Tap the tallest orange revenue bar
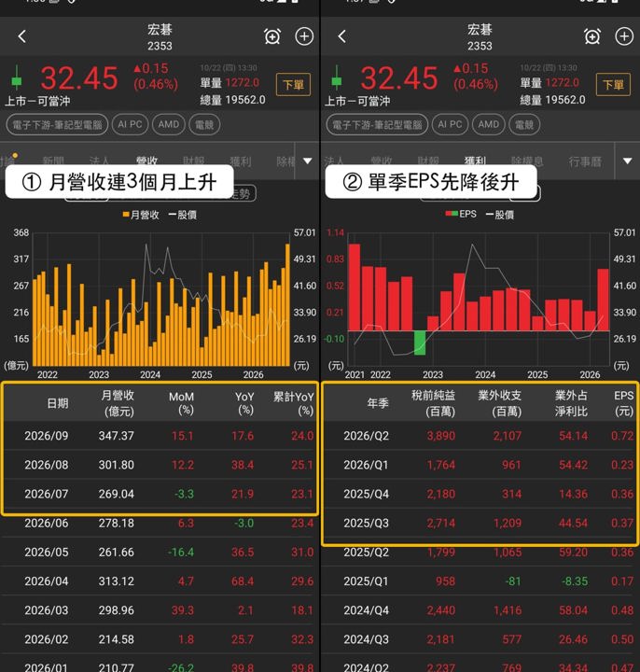The height and width of the screenshot is (672, 640). tap(287, 304)
